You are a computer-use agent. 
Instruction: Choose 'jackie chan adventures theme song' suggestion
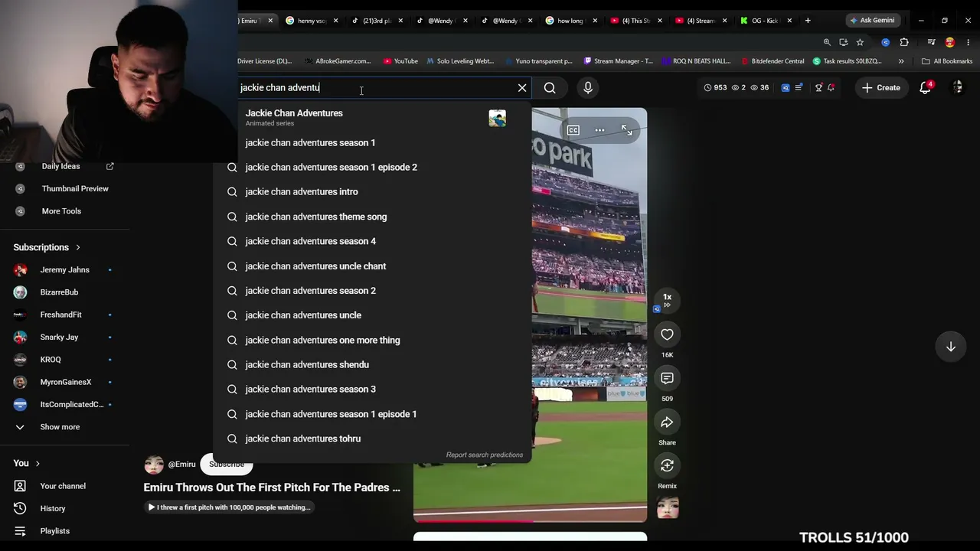372,217
